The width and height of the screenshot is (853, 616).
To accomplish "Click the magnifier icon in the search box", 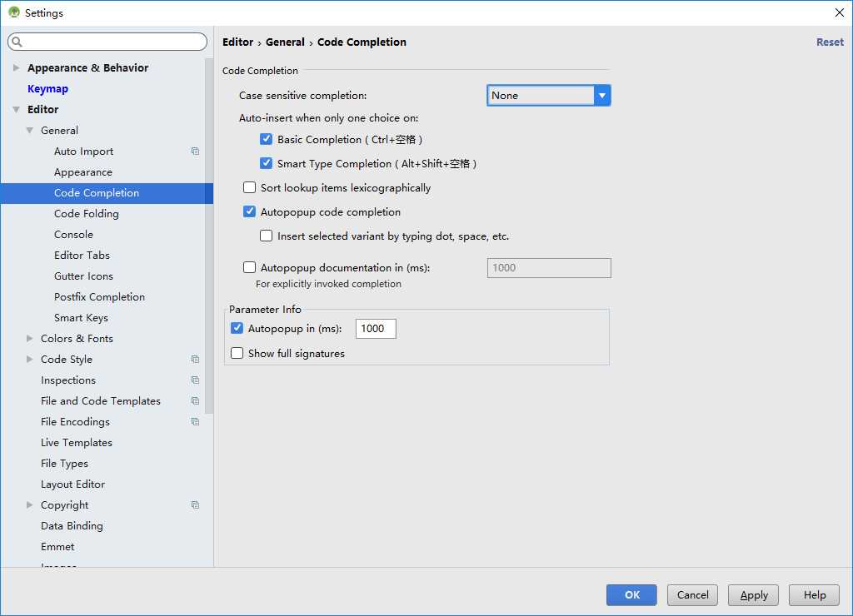I will point(17,42).
